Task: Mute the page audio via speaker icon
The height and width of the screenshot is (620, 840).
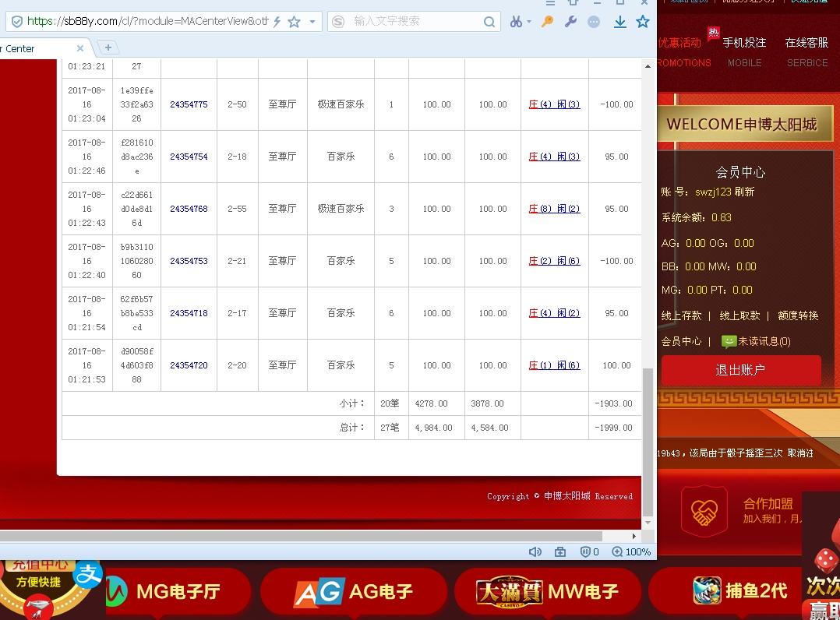Action: [535, 551]
